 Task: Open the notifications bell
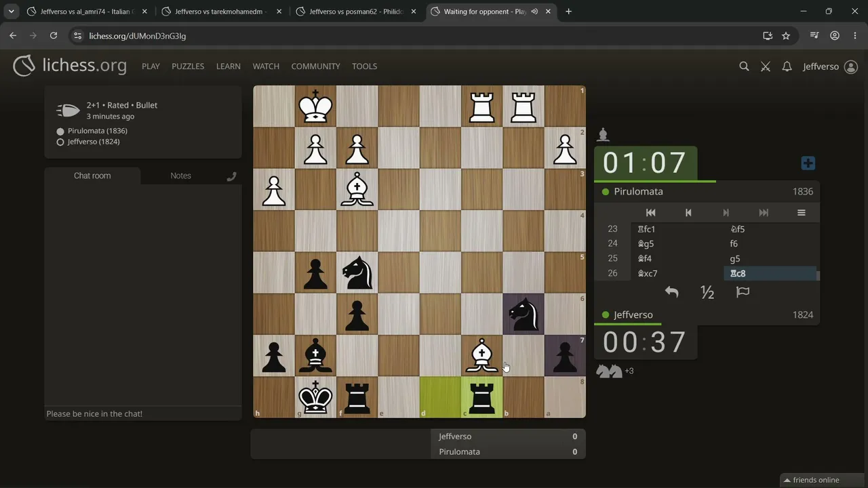coord(787,66)
